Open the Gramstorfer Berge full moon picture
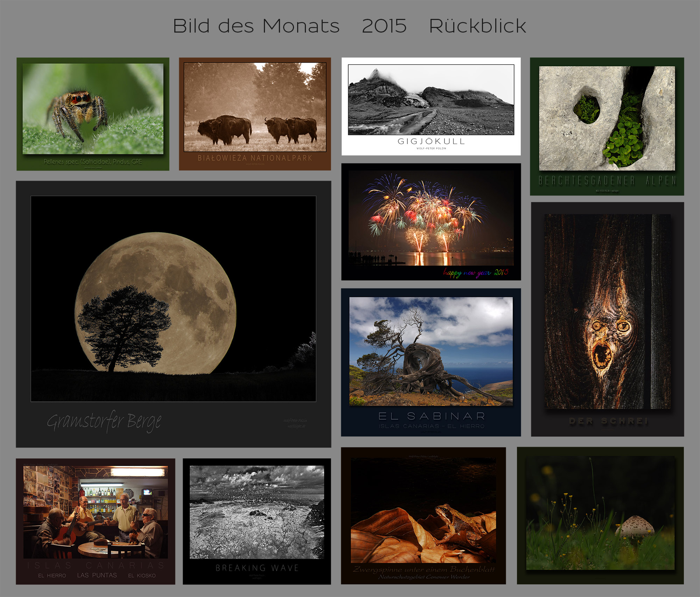This screenshot has width=700, height=597. pos(173,299)
